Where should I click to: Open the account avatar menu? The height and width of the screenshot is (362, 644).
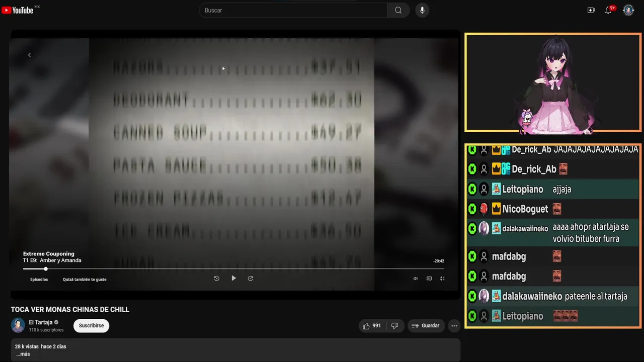[x=628, y=10]
